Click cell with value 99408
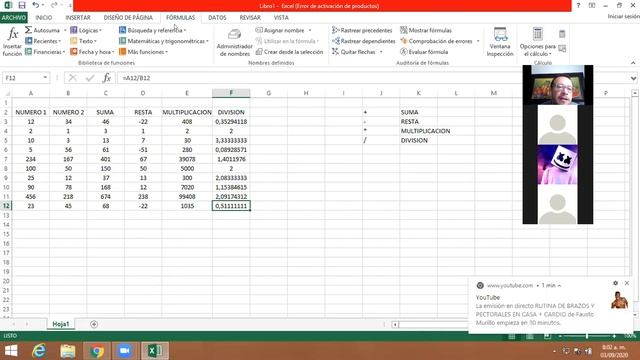 (x=187, y=196)
